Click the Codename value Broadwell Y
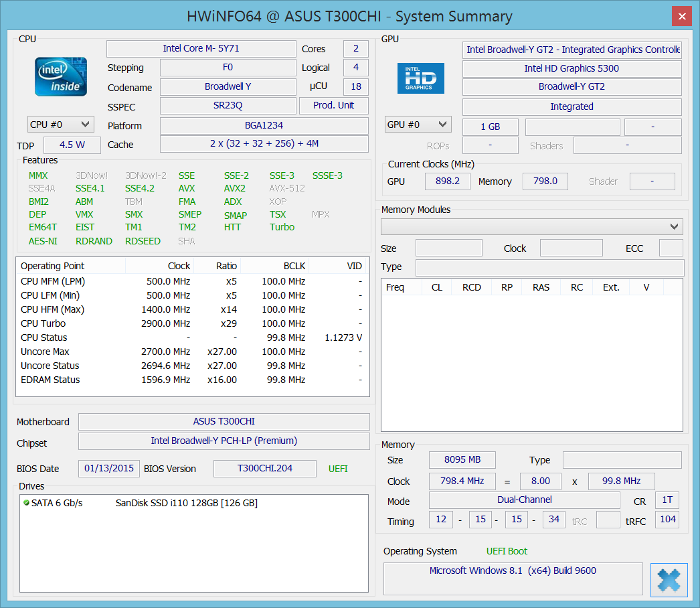The image size is (700, 608). click(228, 86)
